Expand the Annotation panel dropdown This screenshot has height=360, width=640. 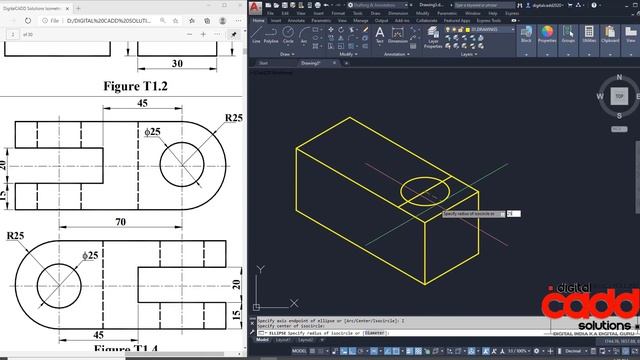click(x=397, y=54)
